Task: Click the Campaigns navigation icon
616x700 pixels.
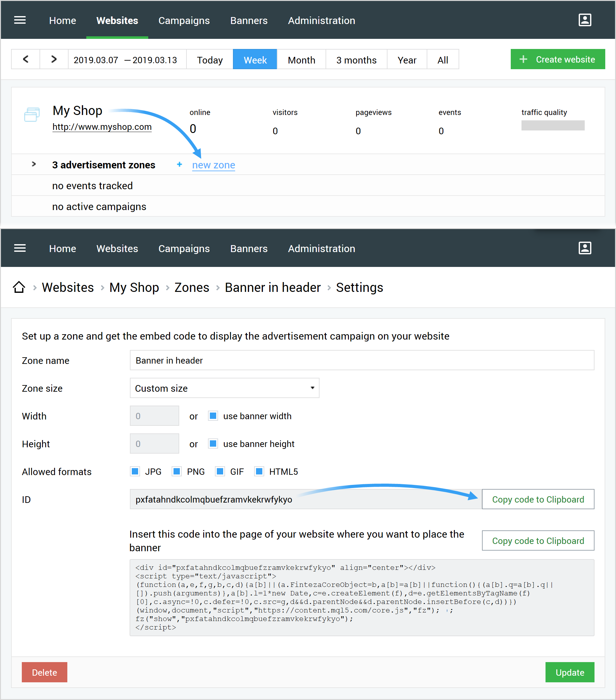Action: coord(184,20)
